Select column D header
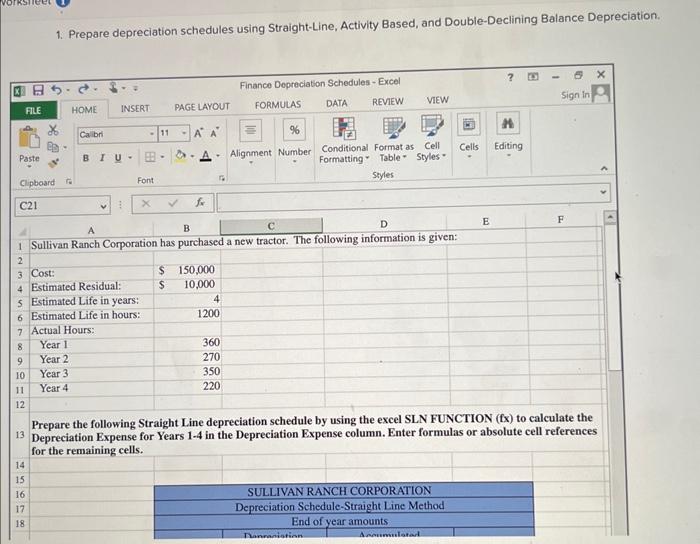700x544 pixels. tap(383, 224)
